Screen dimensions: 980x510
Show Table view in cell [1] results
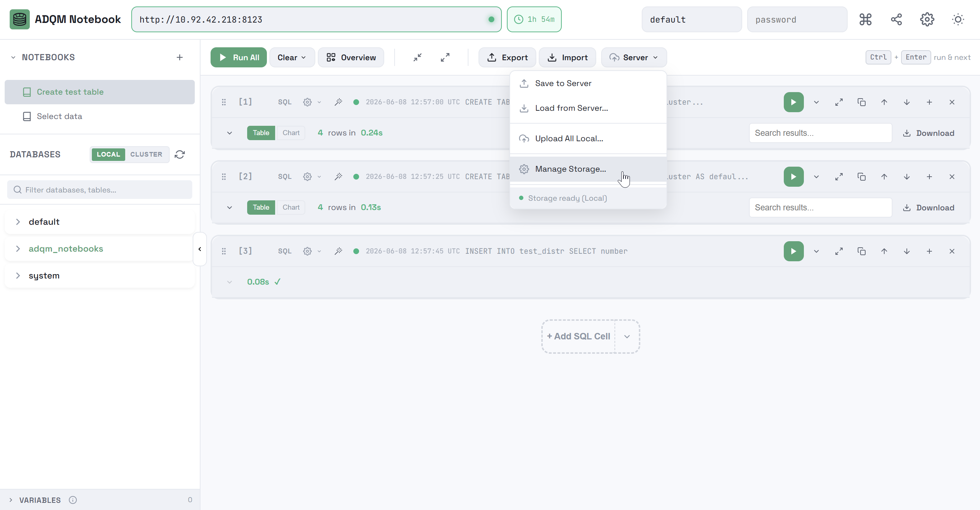(x=260, y=133)
